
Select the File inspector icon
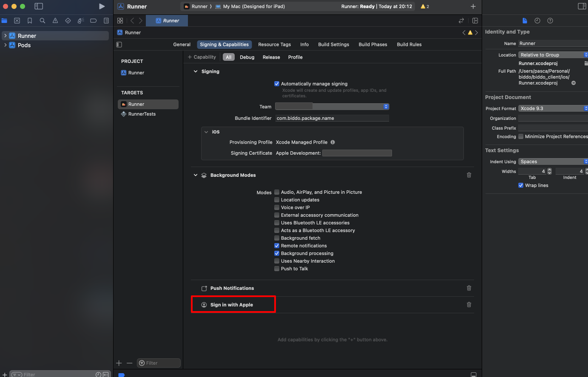525,21
